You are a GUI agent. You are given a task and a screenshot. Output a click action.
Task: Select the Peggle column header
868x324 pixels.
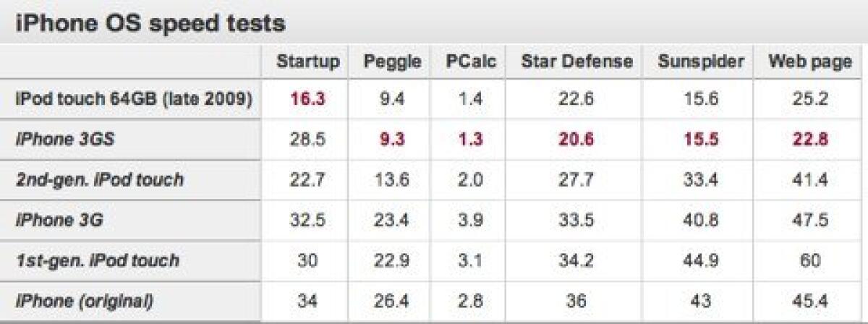point(393,62)
